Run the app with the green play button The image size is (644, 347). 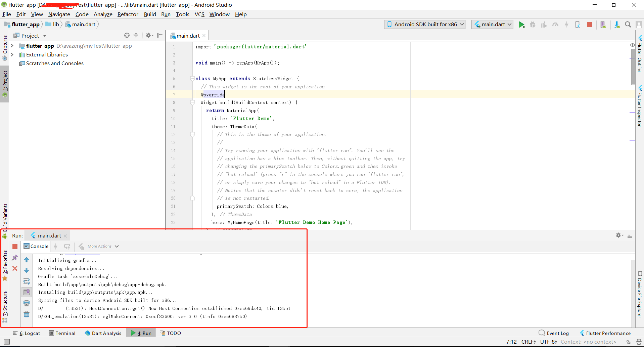(521, 25)
